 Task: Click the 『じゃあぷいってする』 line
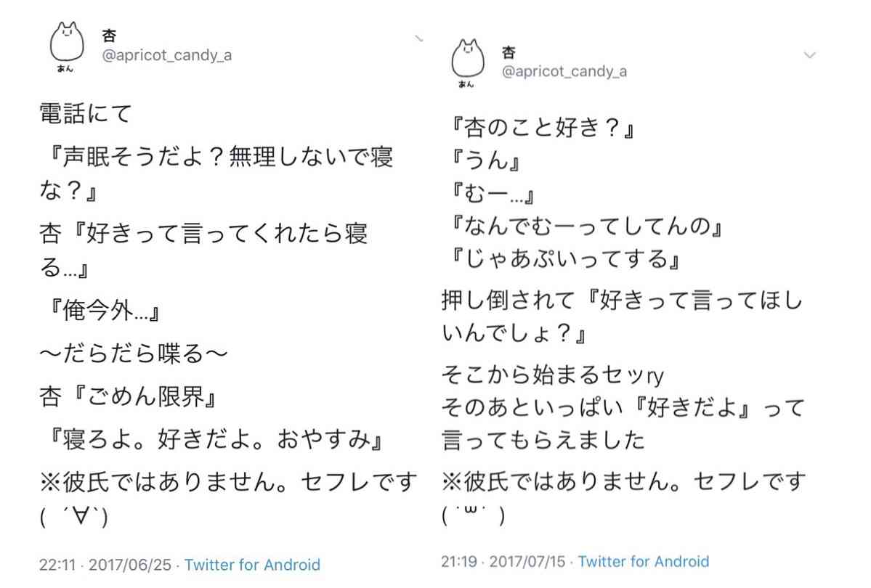click(565, 258)
